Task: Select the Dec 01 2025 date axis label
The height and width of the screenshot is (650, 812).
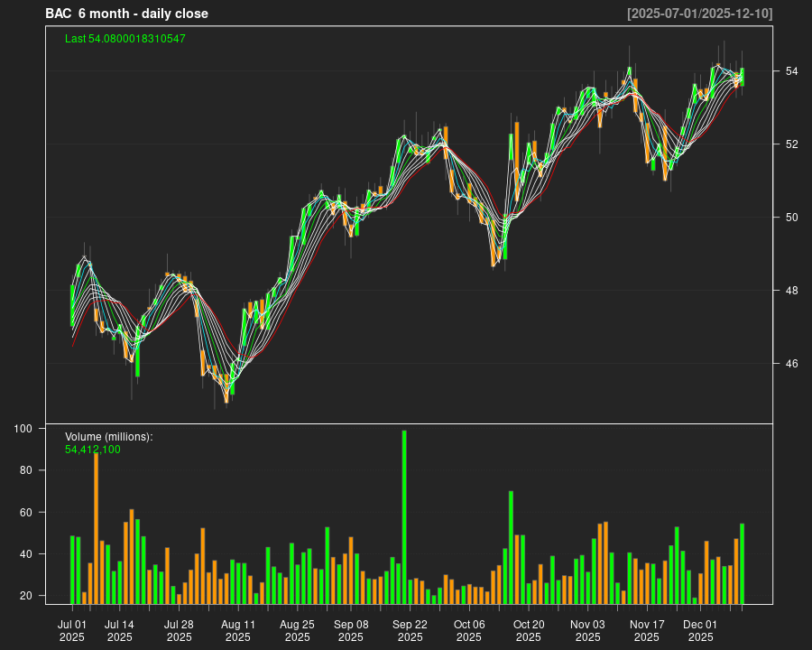Action: coord(700,630)
